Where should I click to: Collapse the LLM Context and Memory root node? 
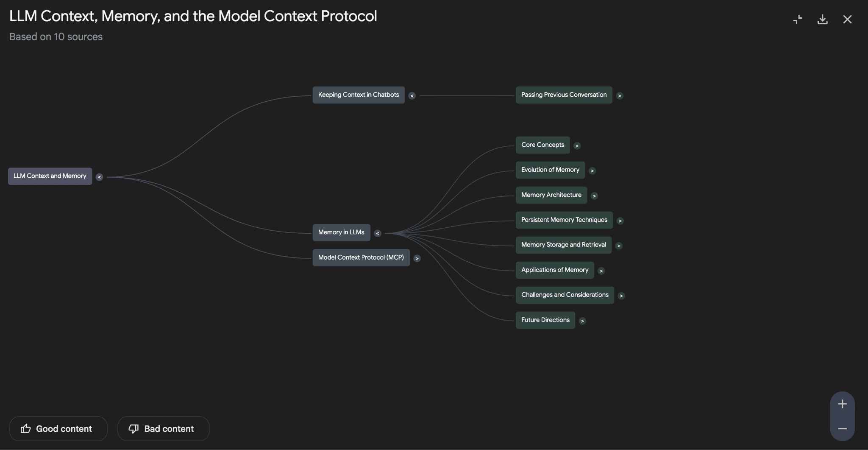(99, 177)
